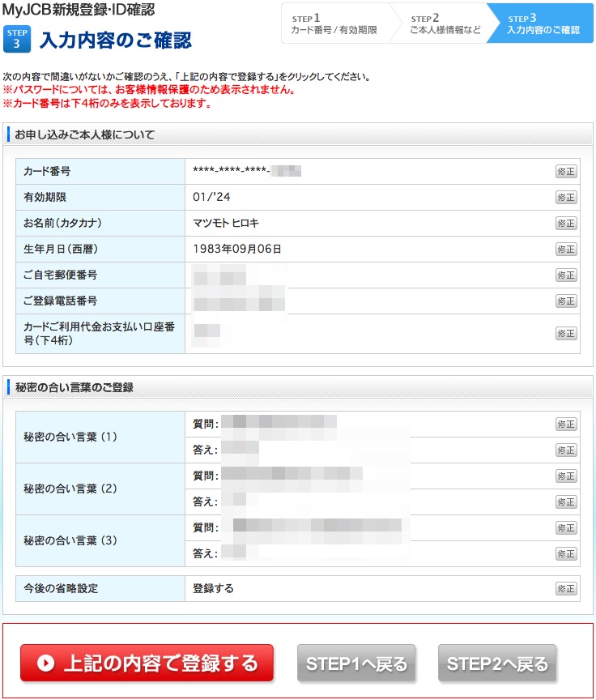Correct the 生年月日 birth date field
The width and height of the screenshot is (596, 700).
tap(566, 249)
